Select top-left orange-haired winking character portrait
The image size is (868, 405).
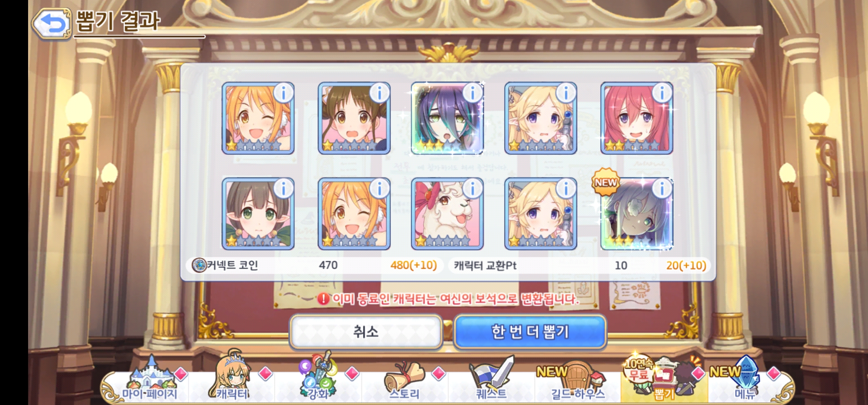click(x=258, y=118)
